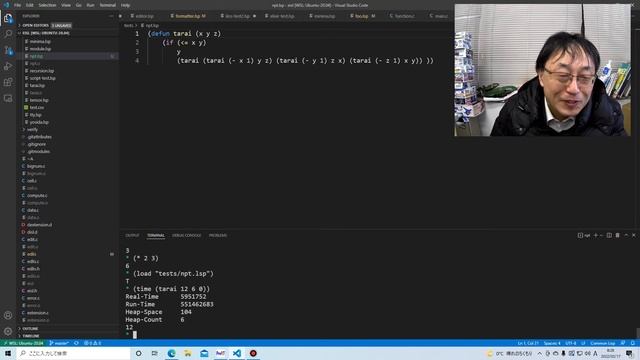Open the Windows Start menu
The width and height of the screenshot is (640, 360).
coord(8,353)
